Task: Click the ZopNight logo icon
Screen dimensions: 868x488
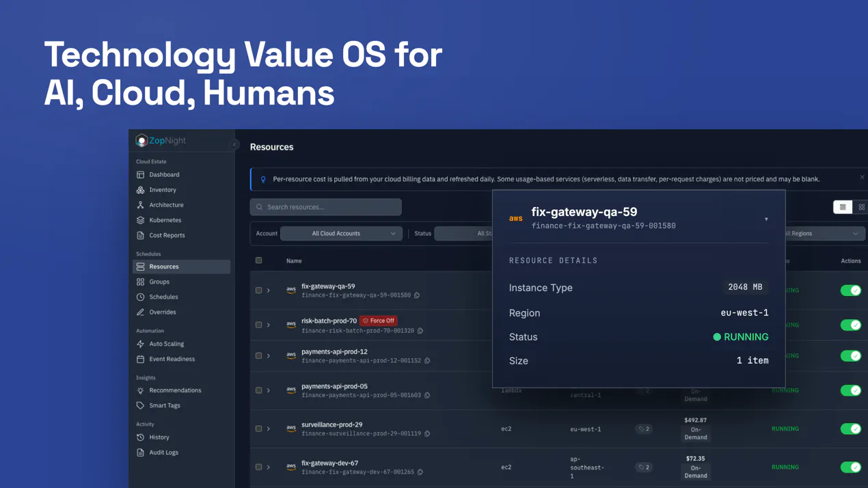Action: (x=141, y=141)
